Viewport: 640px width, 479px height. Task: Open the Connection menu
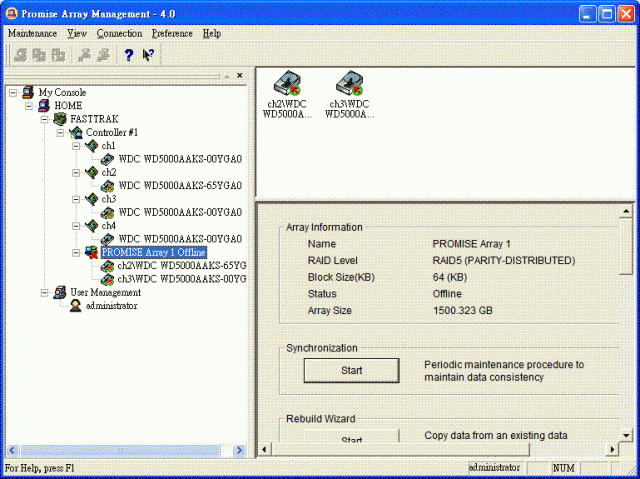coord(119,33)
